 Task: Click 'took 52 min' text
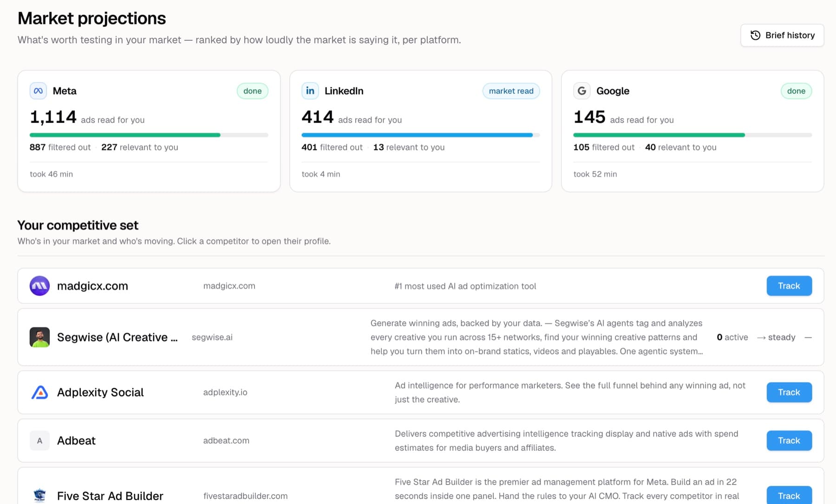point(595,174)
